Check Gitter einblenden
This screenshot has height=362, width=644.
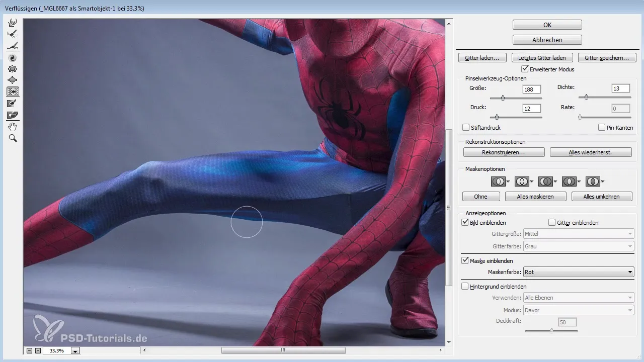[x=552, y=222]
